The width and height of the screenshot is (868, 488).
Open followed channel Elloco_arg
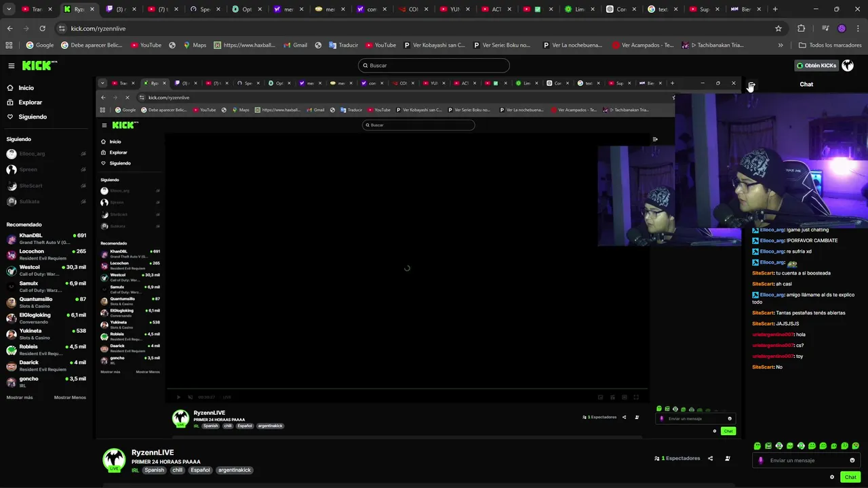(x=46, y=154)
